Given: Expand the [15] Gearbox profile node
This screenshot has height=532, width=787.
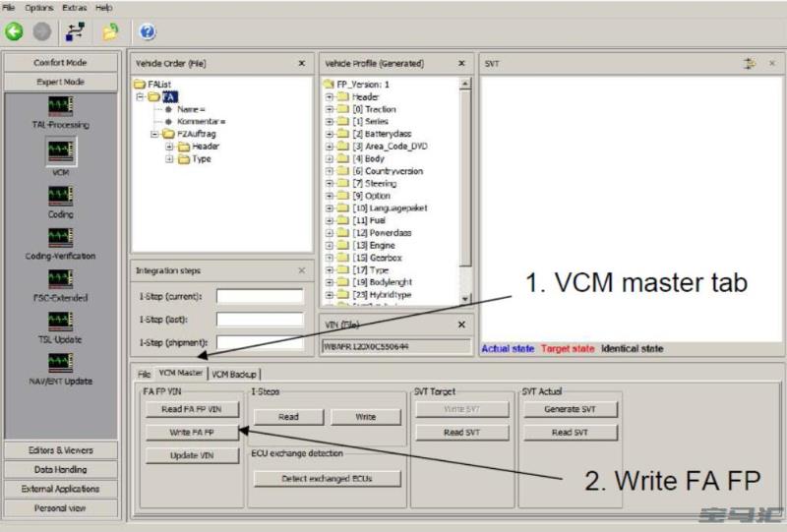Looking at the screenshot, I should pyautogui.click(x=330, y=258).
